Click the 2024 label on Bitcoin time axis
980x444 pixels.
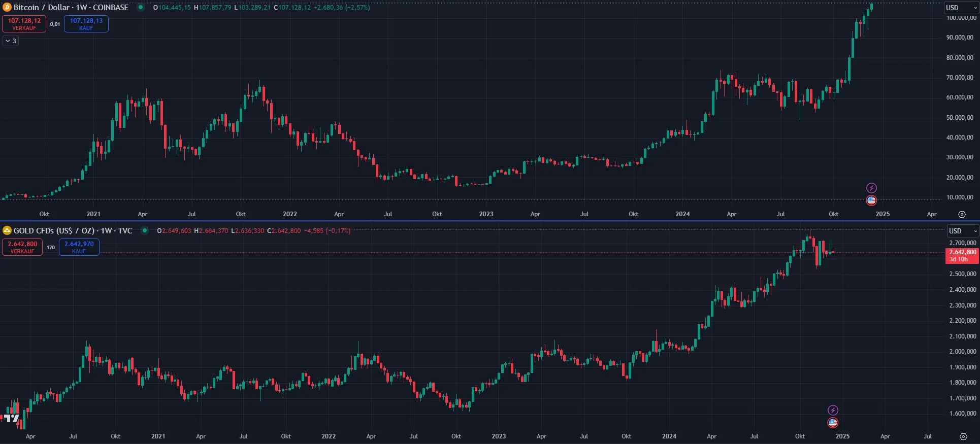[682, 214]
